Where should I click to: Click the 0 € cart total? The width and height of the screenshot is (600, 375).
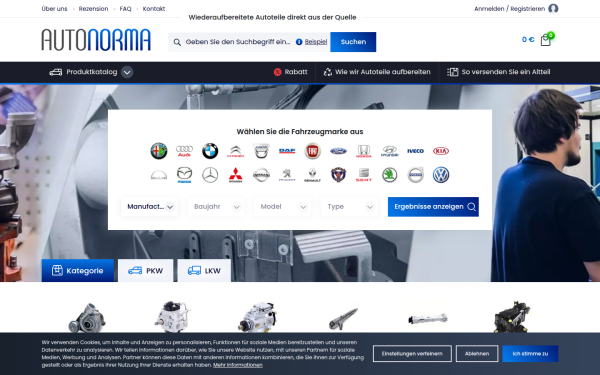pyautogui.click(x=528, y=39)
